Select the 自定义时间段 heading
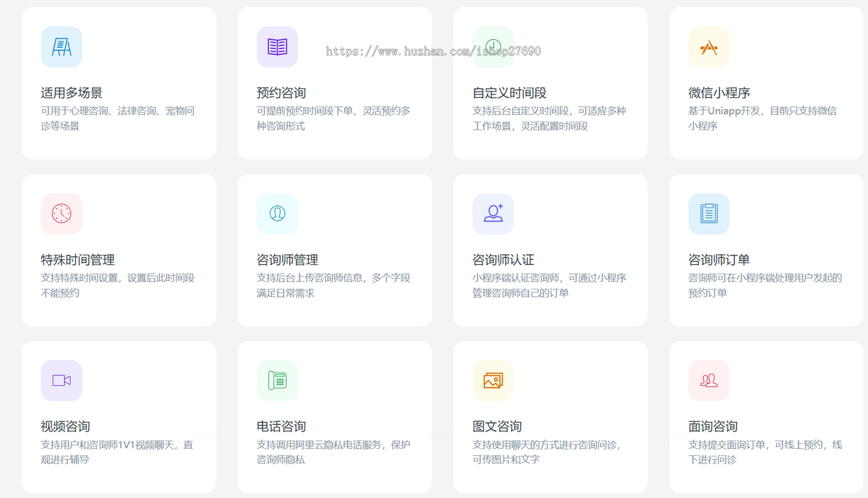 coord(509,93)
